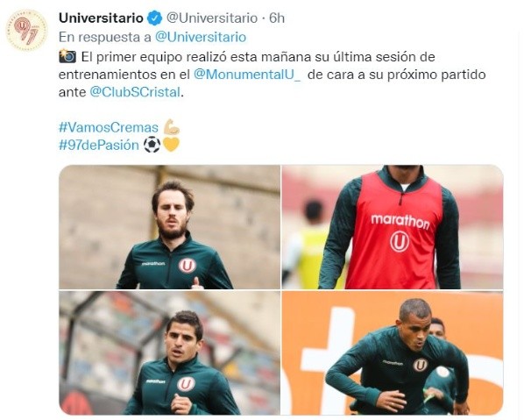Open the Universitario display name

[x=102, y=18]
